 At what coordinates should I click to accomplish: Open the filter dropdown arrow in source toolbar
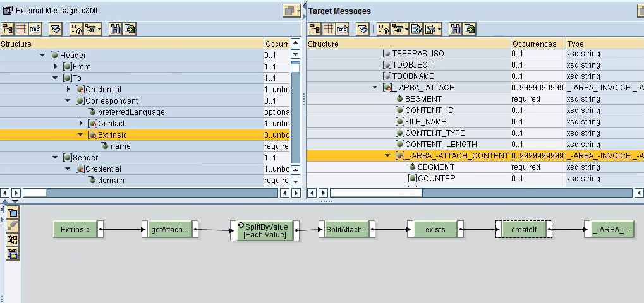coord(100,29)
